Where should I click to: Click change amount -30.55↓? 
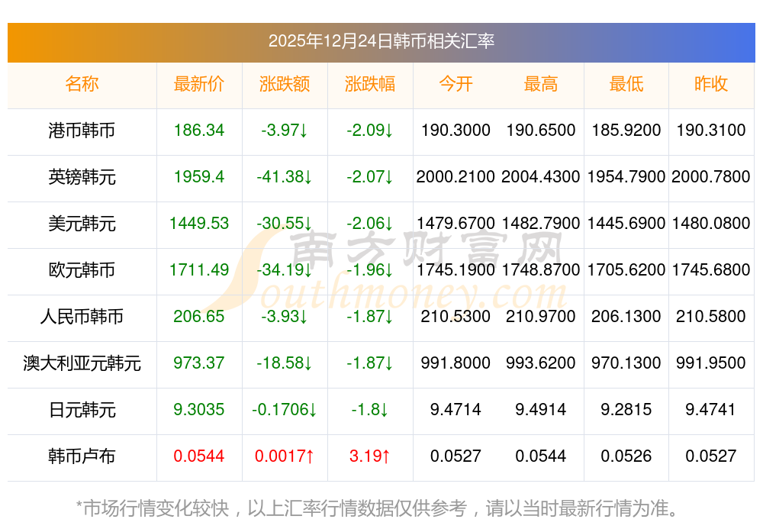click(285, 224)
